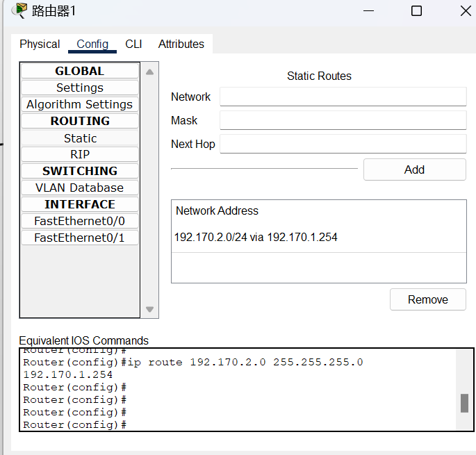This screenshot has width=476, height=455.
Task: Open global Settings in sidebar
Action: coord(80,88)
